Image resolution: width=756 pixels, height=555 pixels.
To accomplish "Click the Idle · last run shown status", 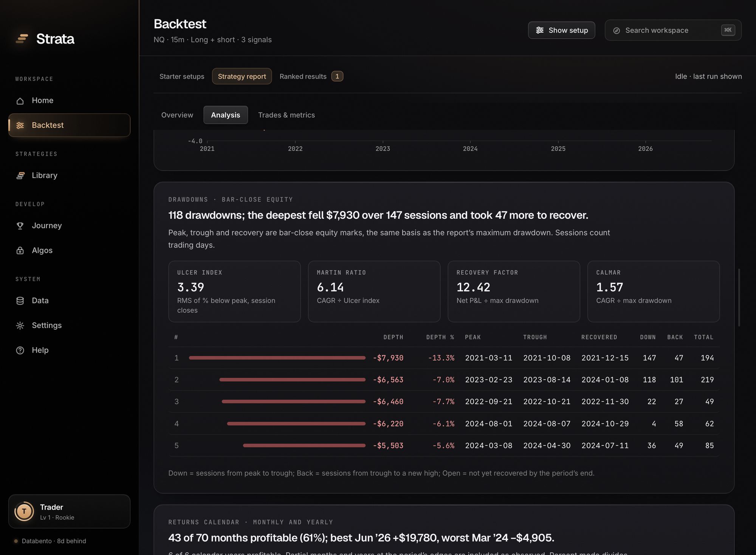I will click(x=708, y=76).
